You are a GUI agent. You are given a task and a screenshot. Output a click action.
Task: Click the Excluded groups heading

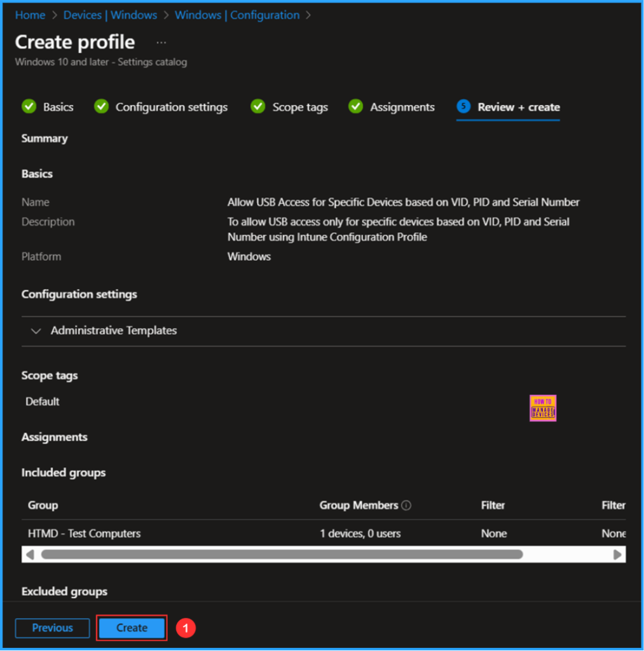coord(64,591)
